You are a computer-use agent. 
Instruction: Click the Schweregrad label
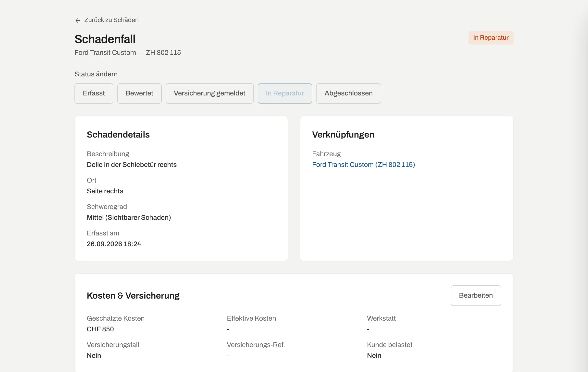[107, 207]
